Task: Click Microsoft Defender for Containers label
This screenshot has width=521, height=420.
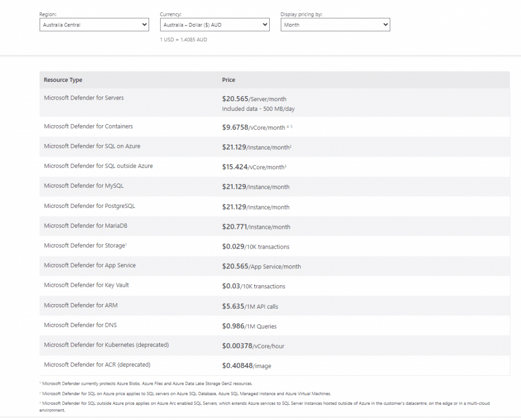Action: [89, 126]
